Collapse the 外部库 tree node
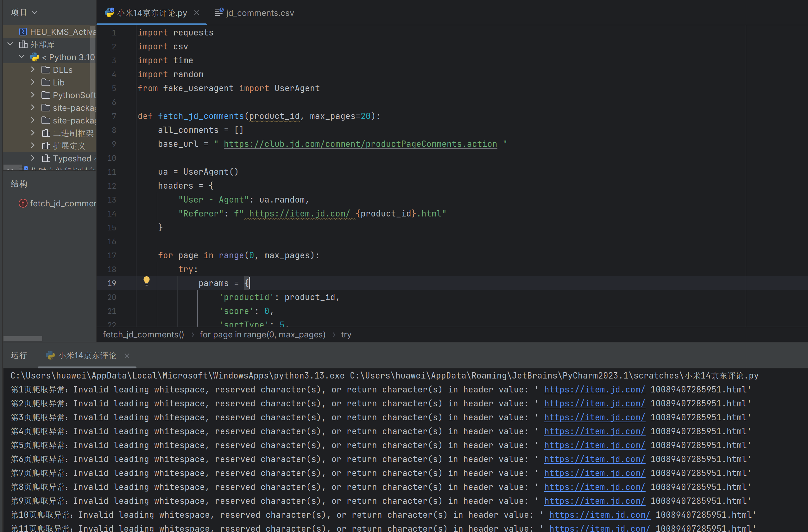Viewport: 808px width, 532px height. (10, 44)
